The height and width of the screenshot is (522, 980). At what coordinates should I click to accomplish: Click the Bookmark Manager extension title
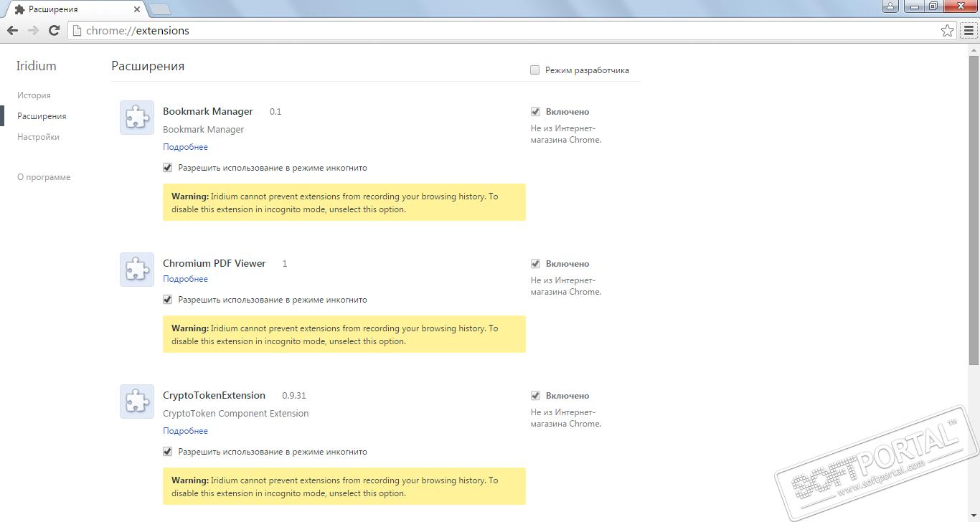point(208,112)
